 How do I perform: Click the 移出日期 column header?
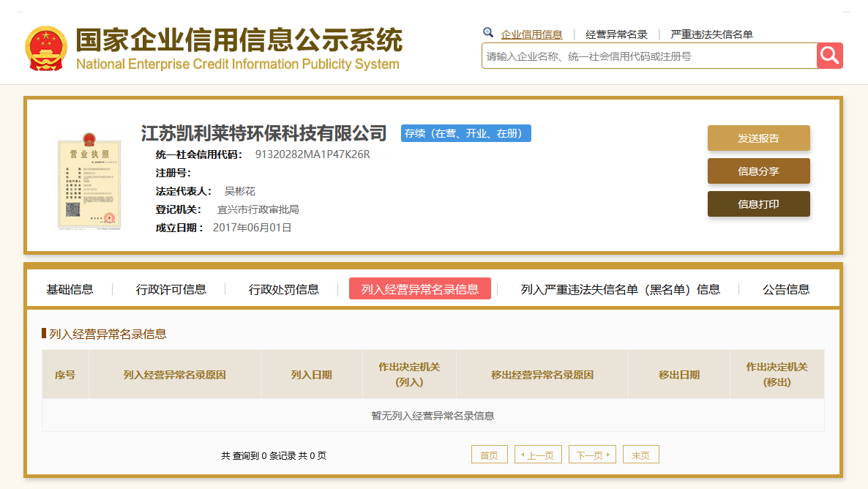pos(678,374)
